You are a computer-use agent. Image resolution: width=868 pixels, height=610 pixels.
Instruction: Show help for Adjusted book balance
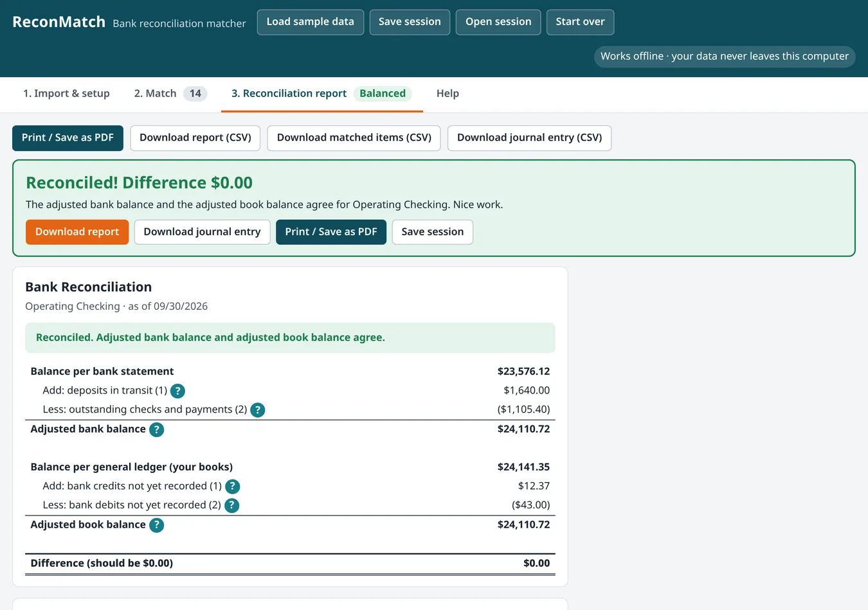157,525
